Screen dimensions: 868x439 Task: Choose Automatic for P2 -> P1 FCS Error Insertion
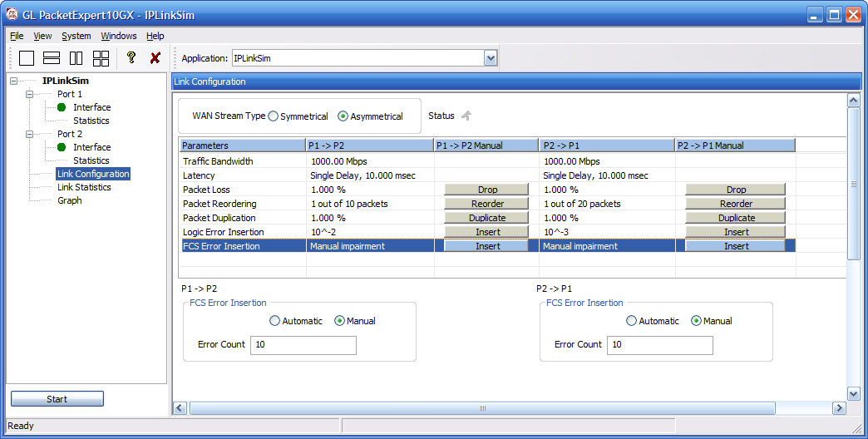[631, 321]
